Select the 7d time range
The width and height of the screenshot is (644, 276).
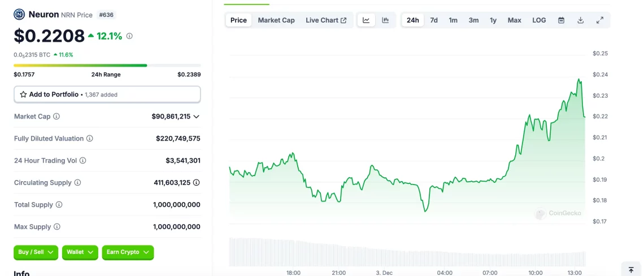click(434, 20)
